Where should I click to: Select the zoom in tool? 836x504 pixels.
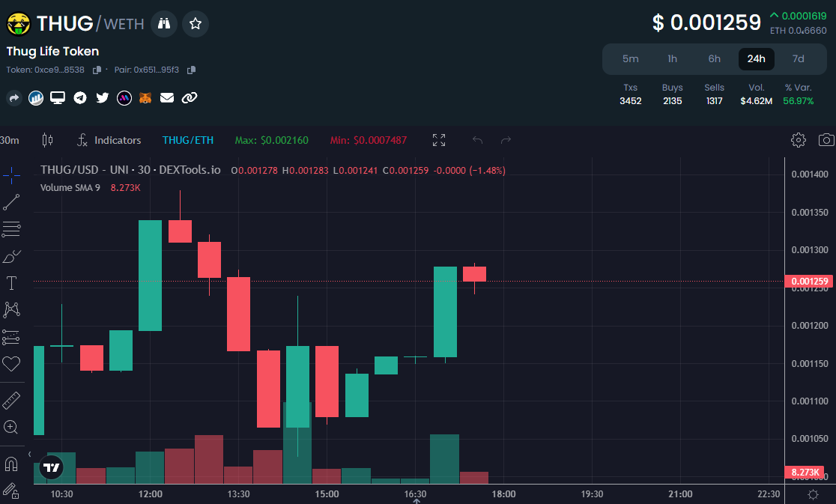11,428
